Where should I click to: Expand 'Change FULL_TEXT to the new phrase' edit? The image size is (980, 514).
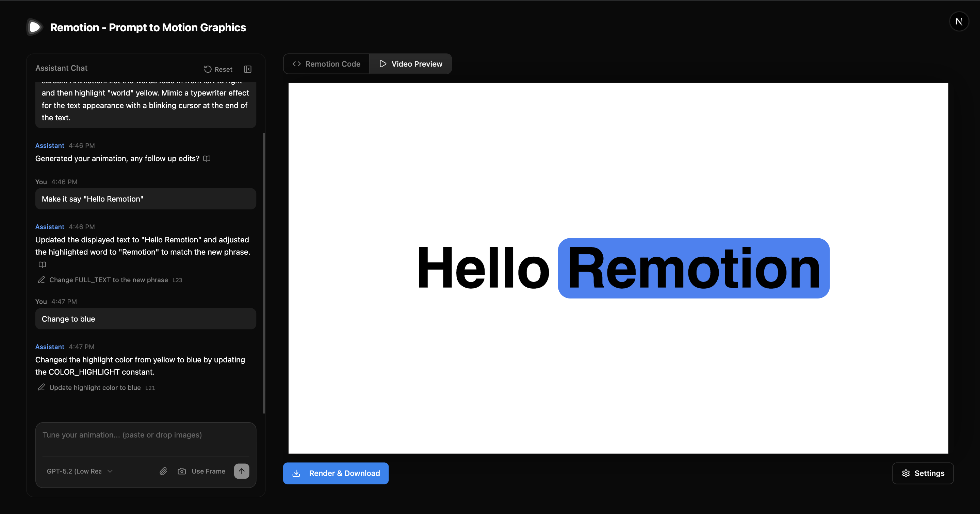click(x=109, y=280)
